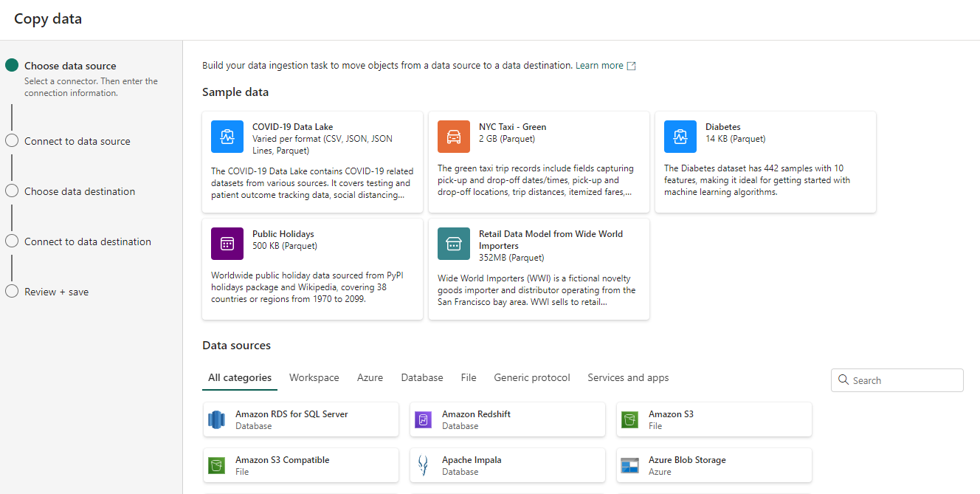Select the Amazon RDS for SQL Server icon
980x494 pixels.
216,420
